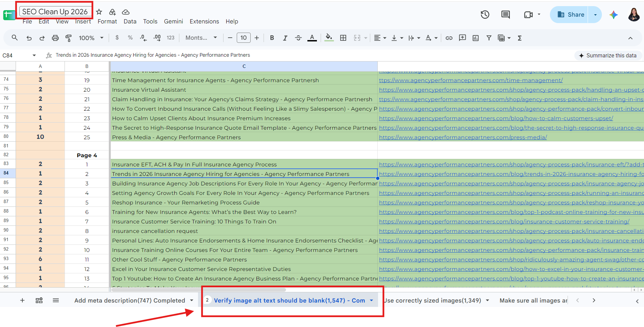Open the fill color picker
Viewport: 644px width, 327px height.
(x=329, y=38)
